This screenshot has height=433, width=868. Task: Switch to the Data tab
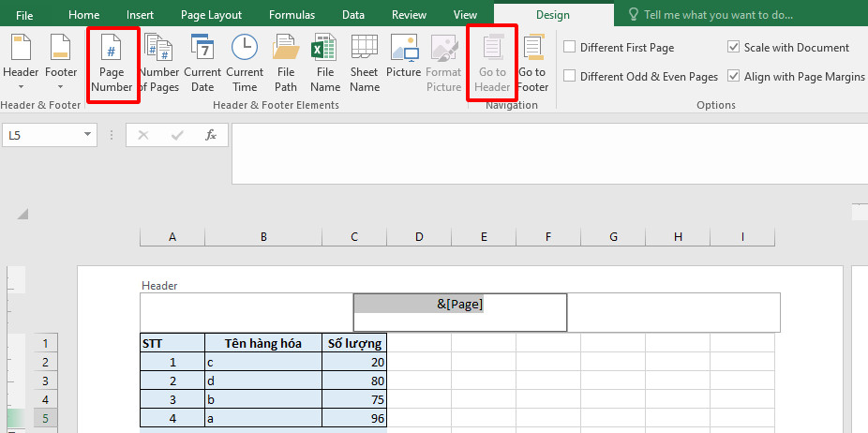click(x=353, y=15)
